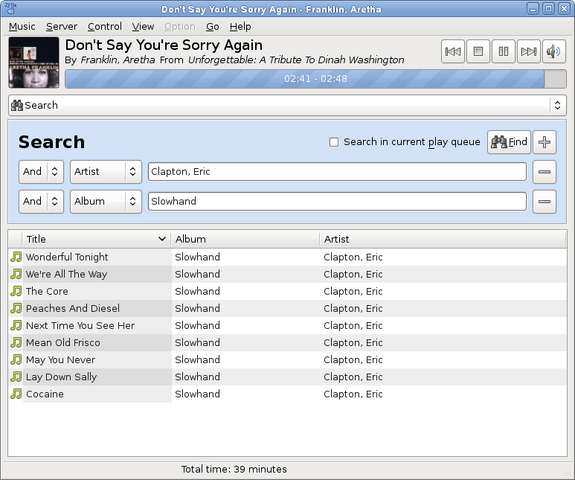
Task: Click the note icon beside Wonderful Tonight
Action: coord(16,257)
